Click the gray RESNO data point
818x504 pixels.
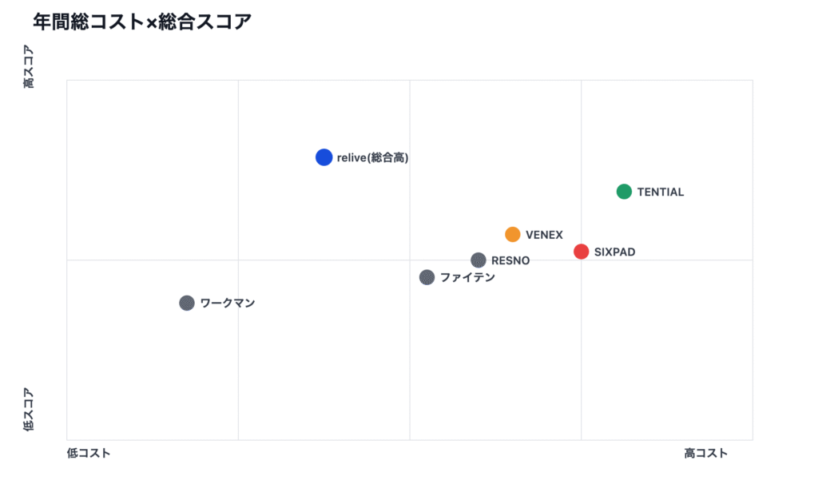pos(478,260)
